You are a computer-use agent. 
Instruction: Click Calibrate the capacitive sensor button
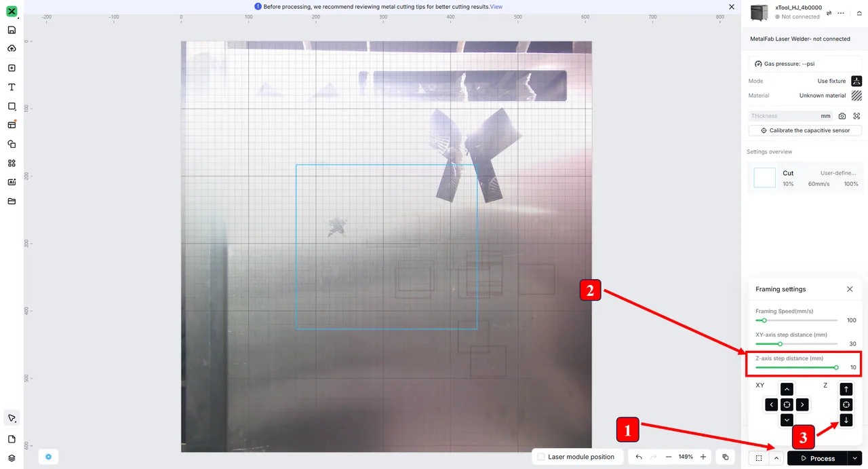805,130
